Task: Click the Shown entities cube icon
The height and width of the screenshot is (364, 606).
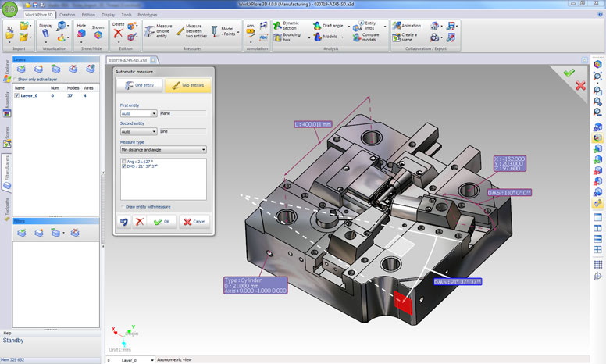Action: coord(98,35)
